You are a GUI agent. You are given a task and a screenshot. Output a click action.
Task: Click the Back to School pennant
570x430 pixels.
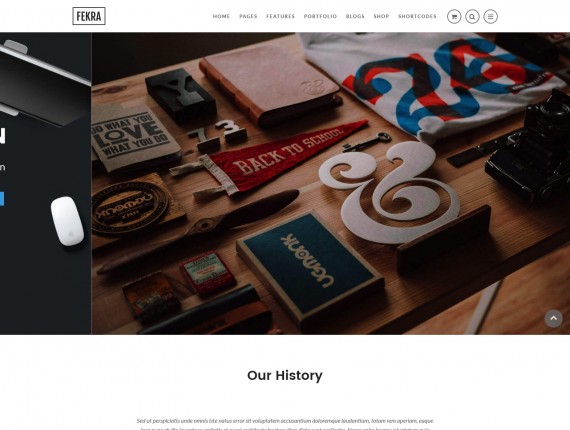point(276,156)
